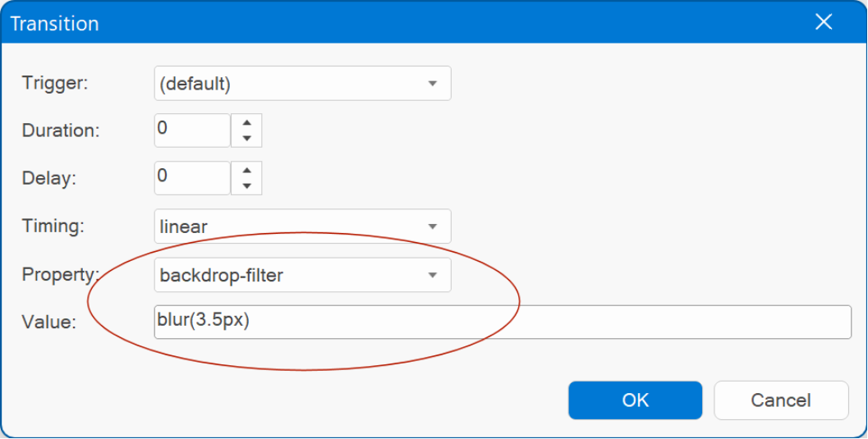Click the Property label
This screenshot has height=439, width=868.
click(60, 274)
